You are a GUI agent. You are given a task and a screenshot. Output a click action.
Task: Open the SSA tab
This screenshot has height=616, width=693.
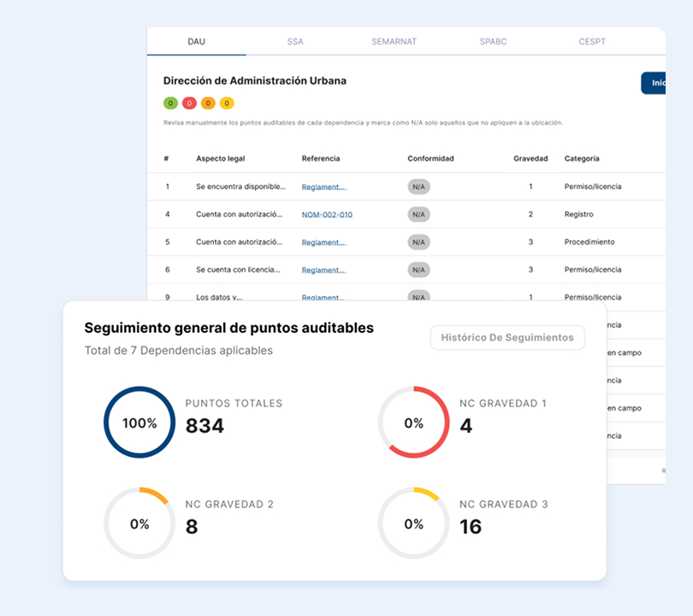[295, 42]
